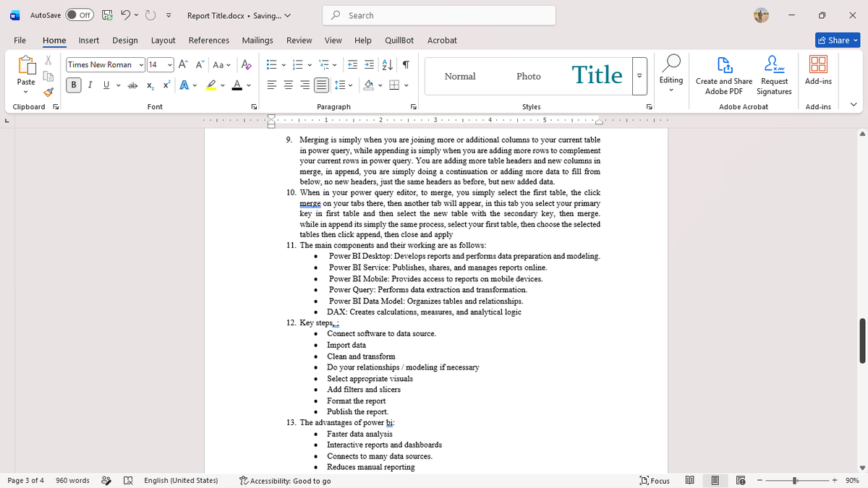Open the font color dropdown arrow
The image size is (868, 488).
(x=248, y=85)
